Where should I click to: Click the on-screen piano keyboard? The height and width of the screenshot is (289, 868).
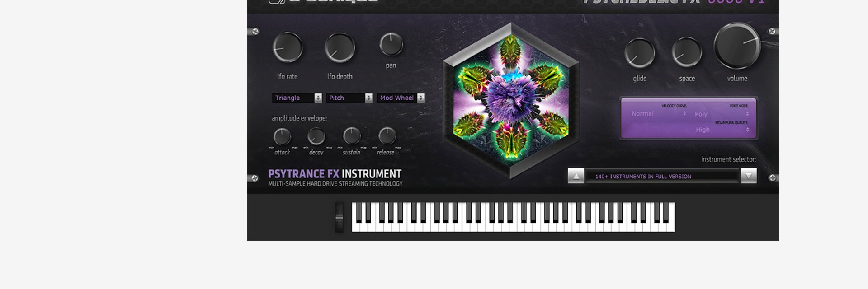coord(513,217)
